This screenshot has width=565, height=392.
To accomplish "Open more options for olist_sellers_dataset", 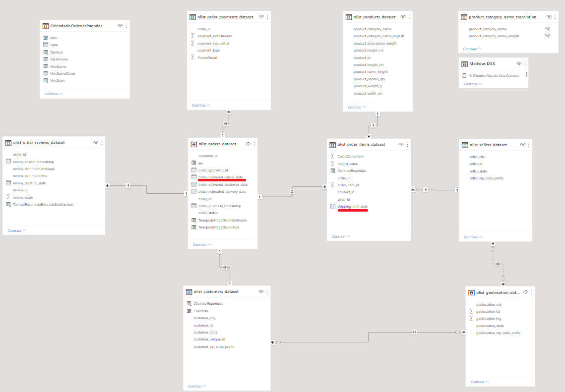I will coord(529,144).
